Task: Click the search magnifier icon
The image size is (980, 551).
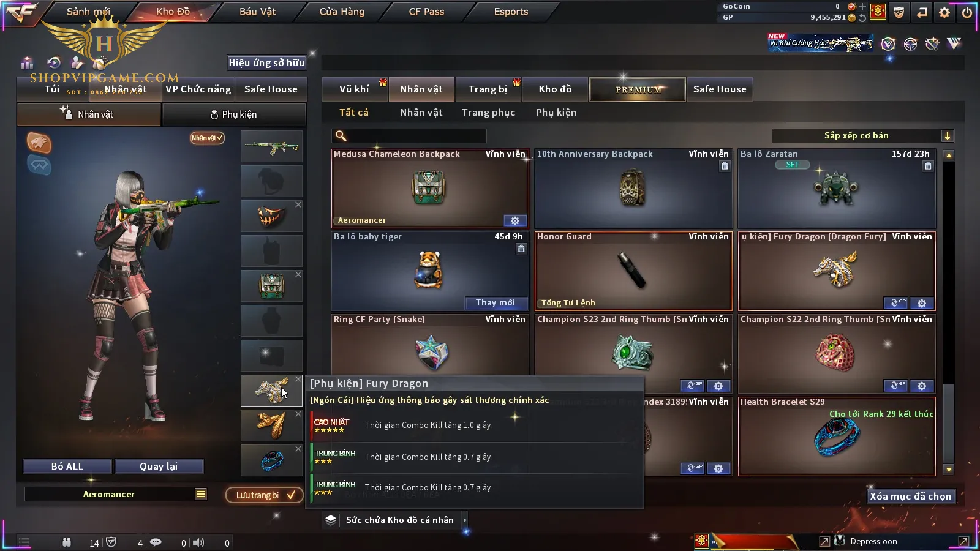Action: 341,136
